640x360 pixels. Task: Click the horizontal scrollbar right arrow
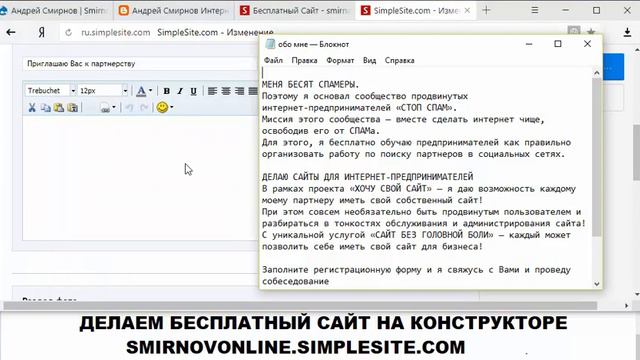(627, 305)
